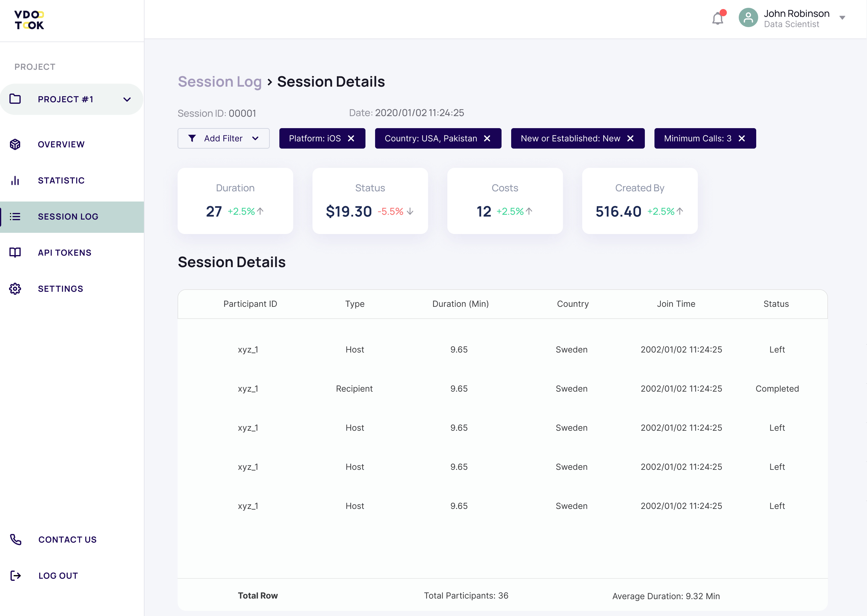Viewport: 867px width, 616px height.
Task: Click John Robinson's avatar icon
Action: [748, 18]
